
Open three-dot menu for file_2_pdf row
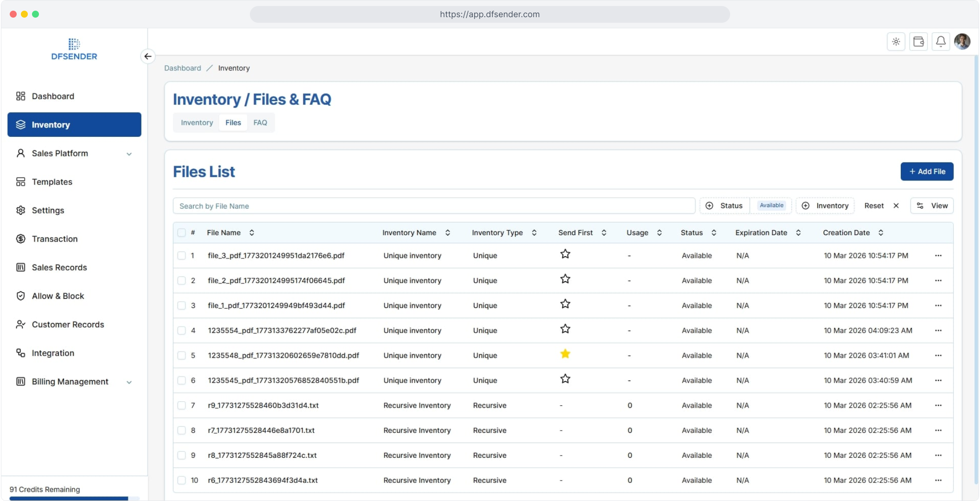click(938, 281)
